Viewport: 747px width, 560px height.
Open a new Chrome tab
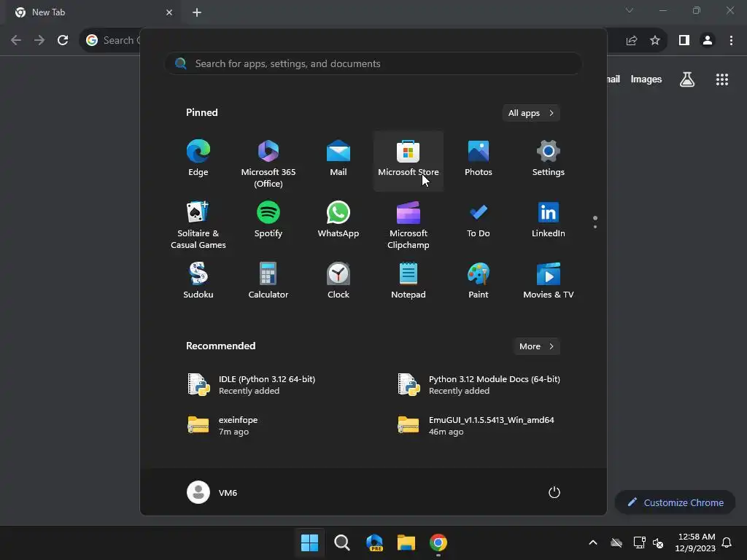tap(197, 12)
